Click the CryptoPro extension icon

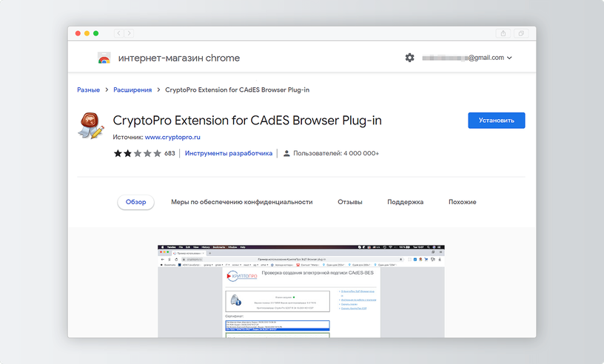click(91, 126)
